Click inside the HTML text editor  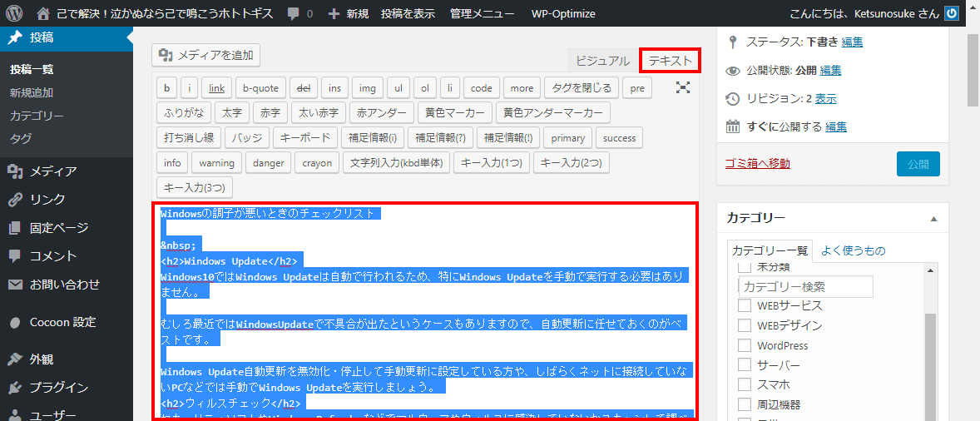[425, 311]
